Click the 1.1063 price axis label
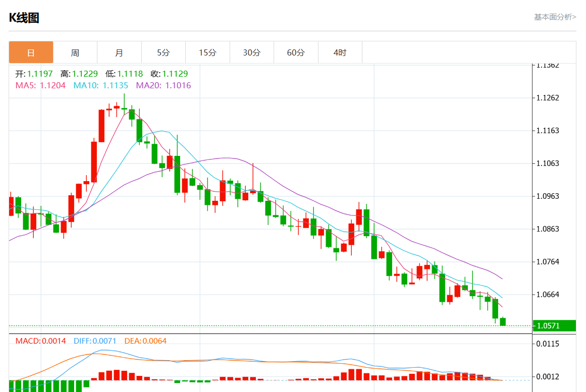Screen dimensions: 586x392 pos(548,163)
